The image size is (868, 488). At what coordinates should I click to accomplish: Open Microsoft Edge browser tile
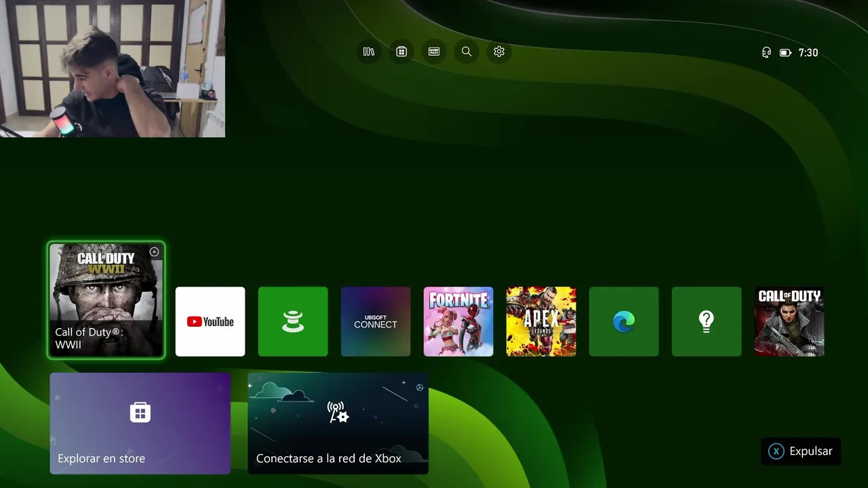click(x=624, y=321)
